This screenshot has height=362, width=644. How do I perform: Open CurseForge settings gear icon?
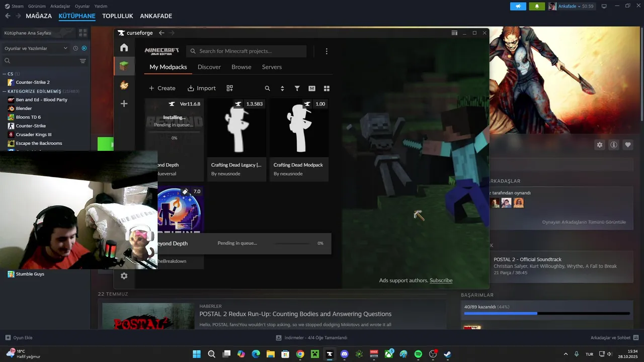click(124, 276)
